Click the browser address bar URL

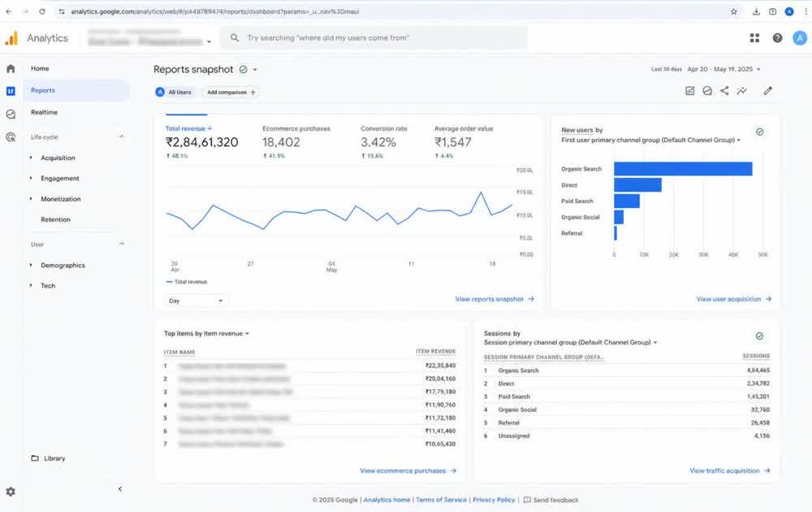point(215,11)
